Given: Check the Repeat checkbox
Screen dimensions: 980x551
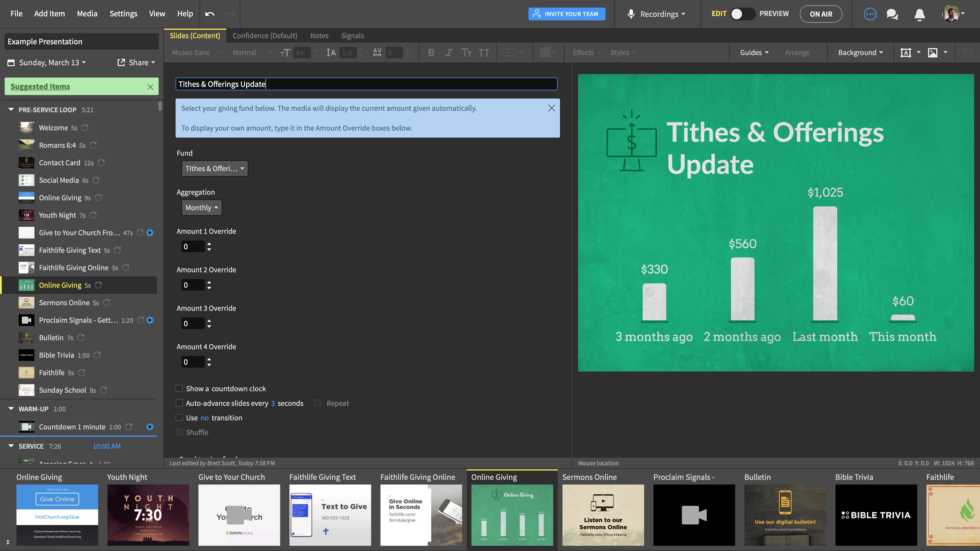Looking at the screenshot, I should click(318, 403).
